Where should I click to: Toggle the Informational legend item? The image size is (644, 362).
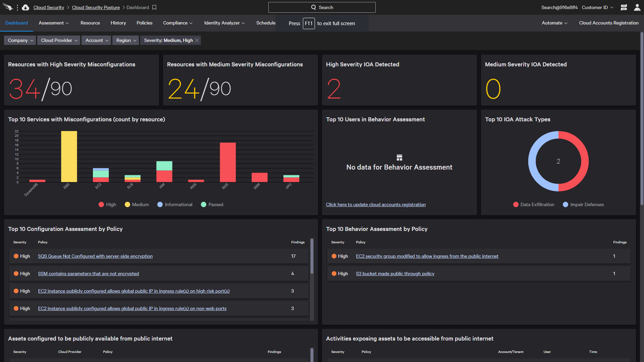coord(175,204)
